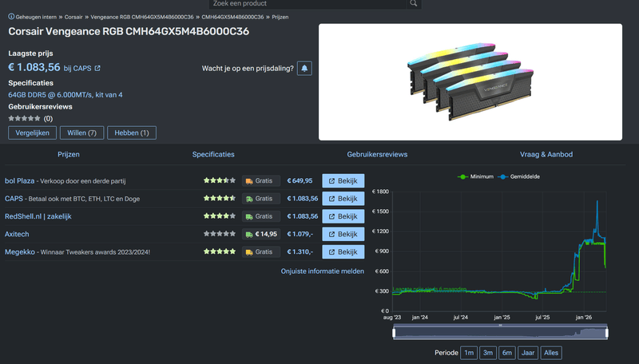Open the Megekko shop link
This screenshot has height=364, width=639.
click(x=20, y=252)
